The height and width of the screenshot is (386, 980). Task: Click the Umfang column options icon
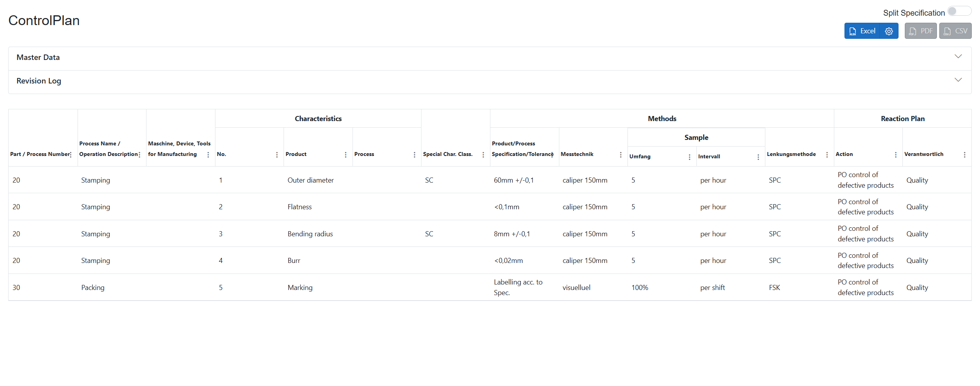[x=689, y=157]
